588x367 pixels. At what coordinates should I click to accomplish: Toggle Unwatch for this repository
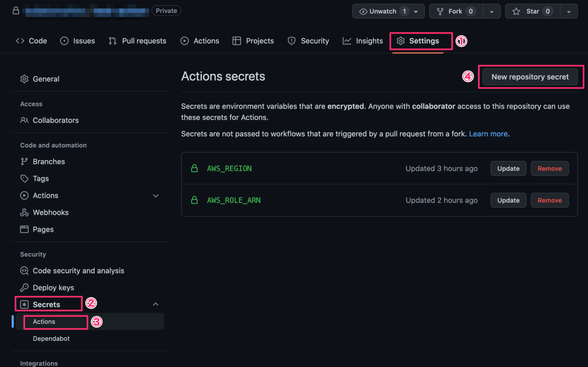coord(383,11)
